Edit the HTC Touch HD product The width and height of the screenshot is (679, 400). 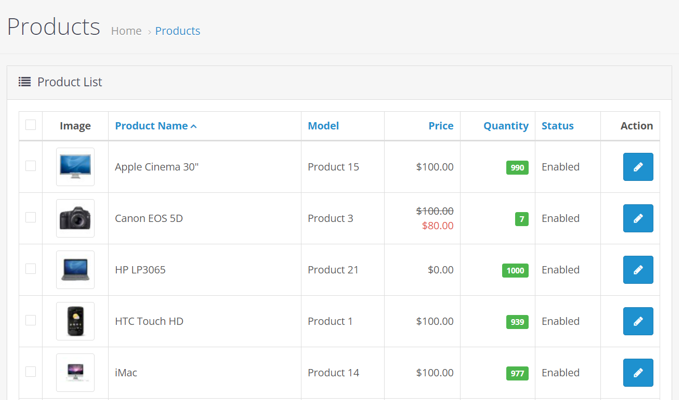click(638, 321)
